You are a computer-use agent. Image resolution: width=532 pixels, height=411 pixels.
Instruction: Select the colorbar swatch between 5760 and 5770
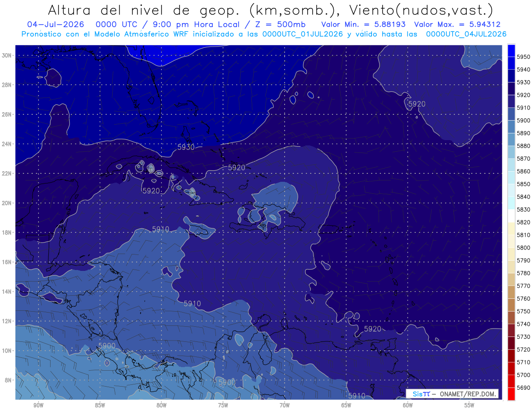(511, 292)
